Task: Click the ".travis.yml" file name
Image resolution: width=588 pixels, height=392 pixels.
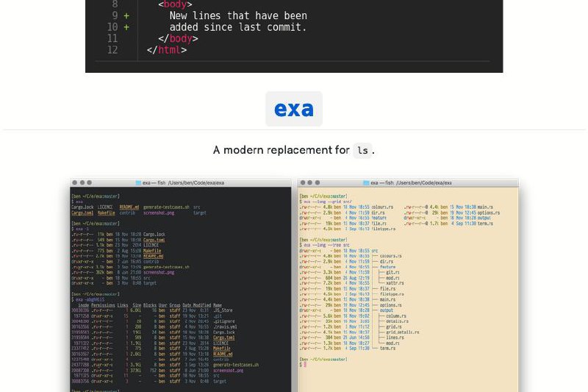Action: [x=225, y=327]
